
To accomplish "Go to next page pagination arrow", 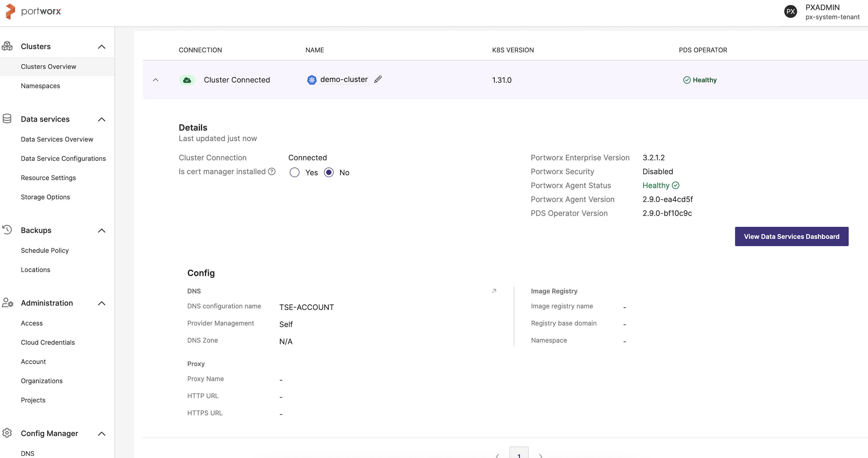I will tap(541, 455).
